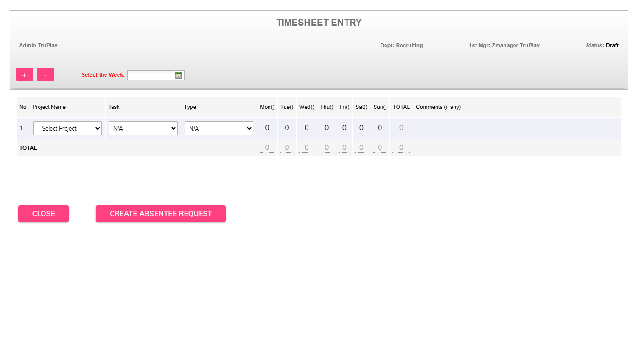Click CREATE ABSENTEE REQUEST

(x=161, y=213)
